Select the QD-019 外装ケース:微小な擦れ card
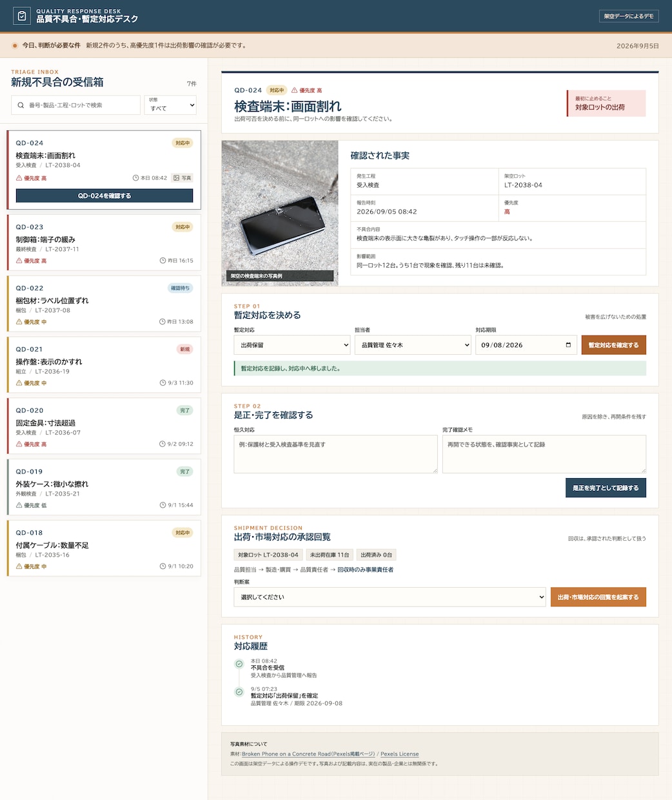Viewport: 672px width, 800px height. [104, 487]
